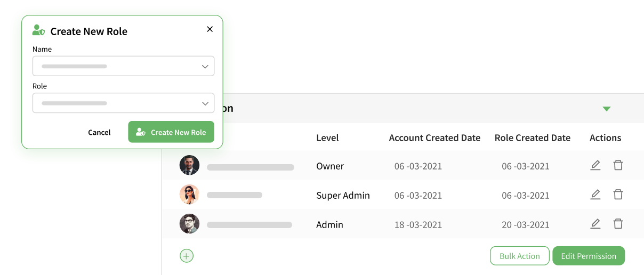Click the Admin user's avatar
Screen dimensions: 644x275
click(189, 224)
